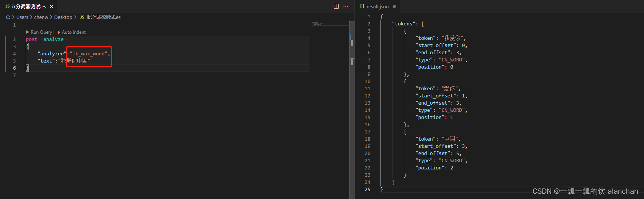The width and height of the screenshot is (644, 199).
Task: Click "start_offset": 0 on line 5
Action: (440, 45)
